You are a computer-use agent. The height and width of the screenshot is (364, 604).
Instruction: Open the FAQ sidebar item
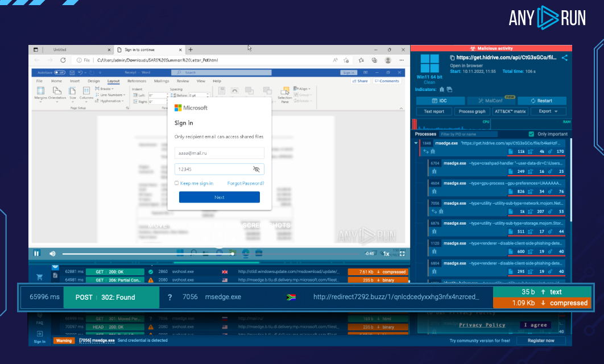[40, 319]
